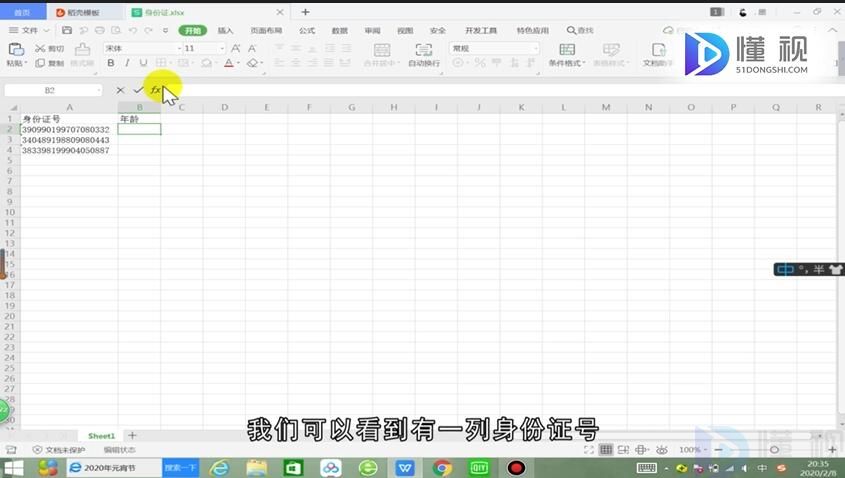Screen dimensions: 845x478
Task: Expand the quick access toolbar customize arrow
Action: click(165, 30)
